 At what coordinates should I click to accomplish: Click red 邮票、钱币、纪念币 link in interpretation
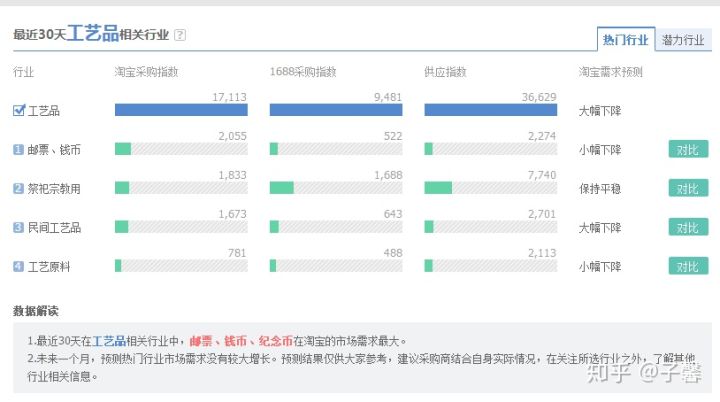(241, 341)
